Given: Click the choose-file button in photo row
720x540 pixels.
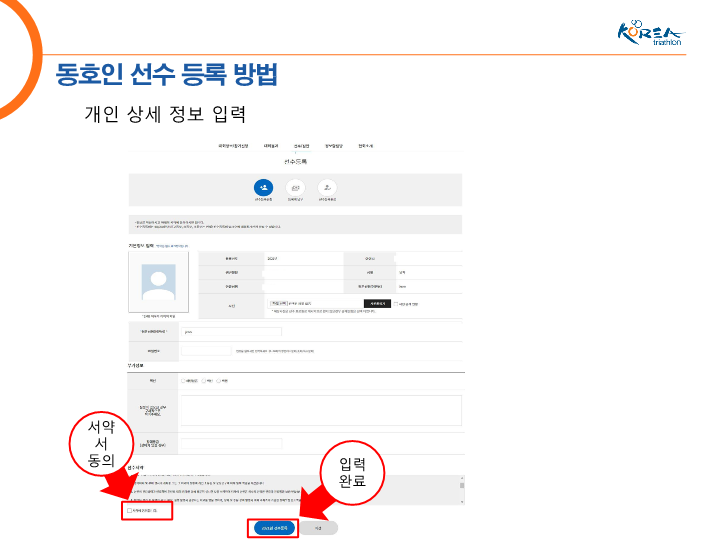Looking at the screenshot, I should click(x=279, y=304).
